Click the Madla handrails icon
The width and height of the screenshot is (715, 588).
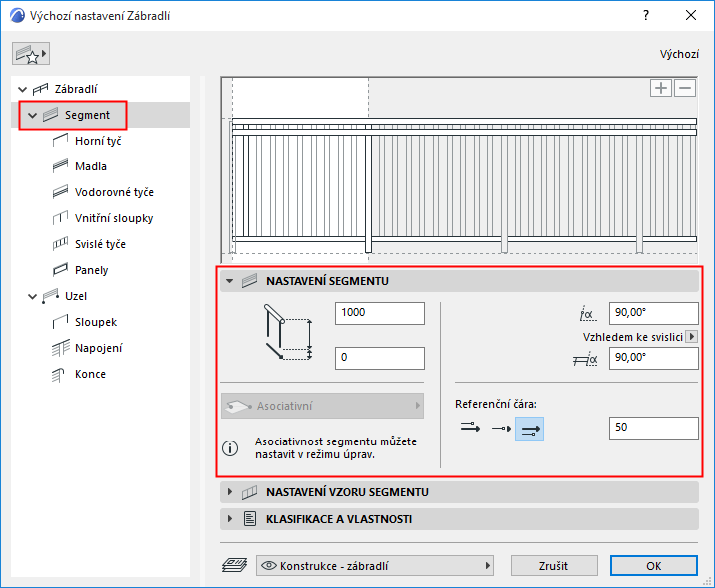point(60,166)
